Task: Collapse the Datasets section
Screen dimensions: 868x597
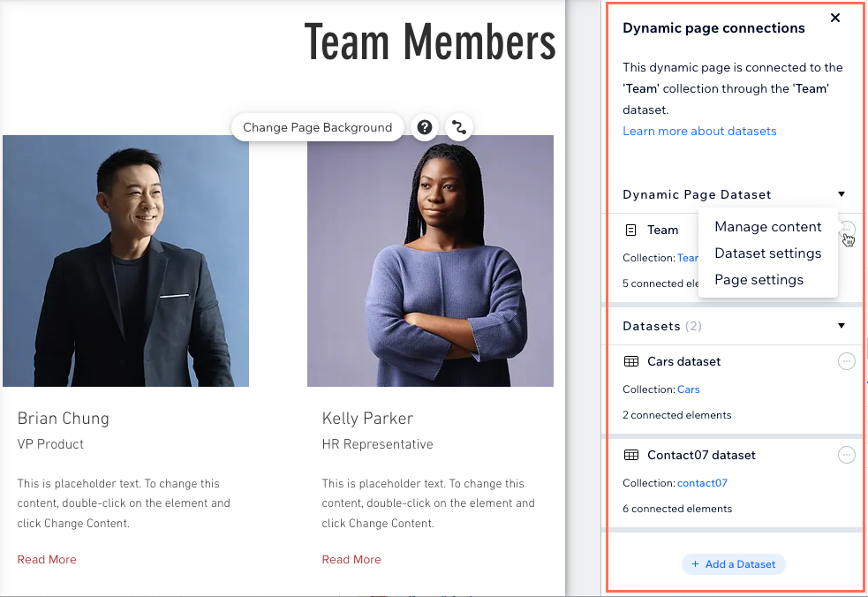Action: pyautogui.click(x=842, y=326)
